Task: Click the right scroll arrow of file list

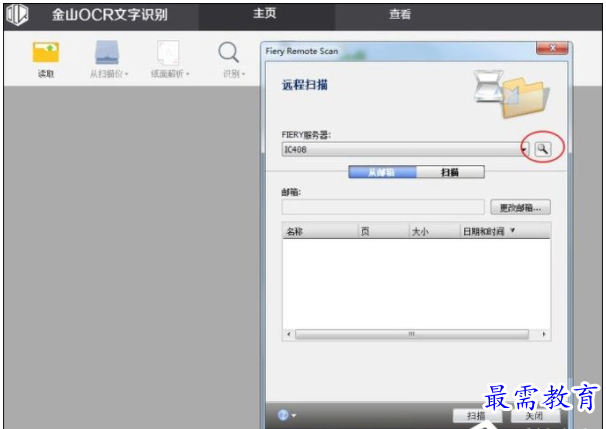Action: [543, 334]
